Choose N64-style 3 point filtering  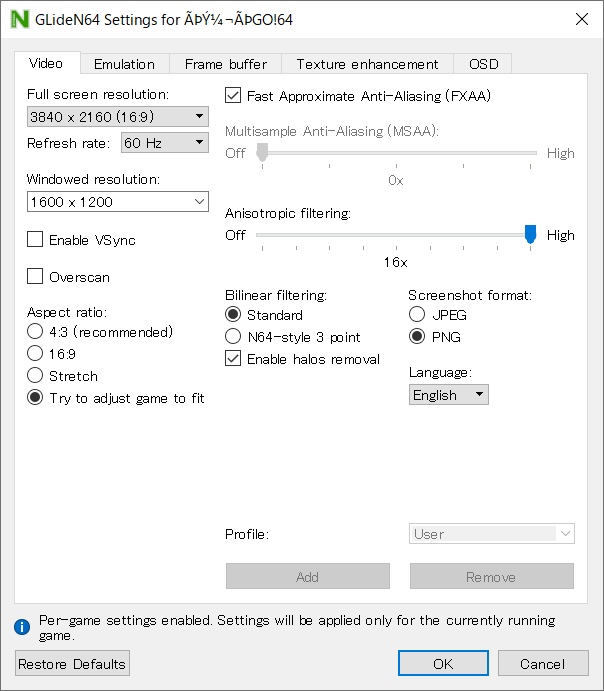pyautogui.click(x=234, y=337)
